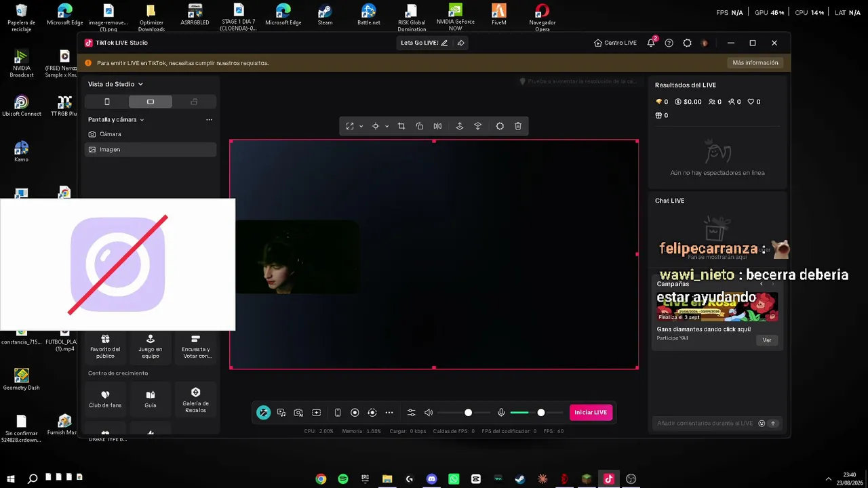The height and width of the screenshot is (488, 868).
Task: Show hidden system tray icons chevron
Action: click(828, 479)
